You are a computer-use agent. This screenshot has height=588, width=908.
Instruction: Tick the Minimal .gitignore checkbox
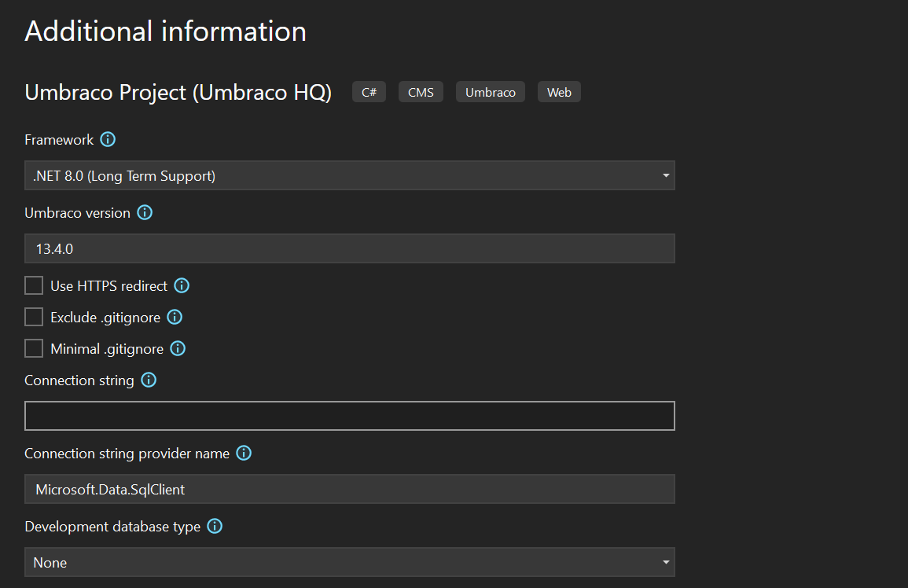pyautogui.click(x=34, y=348)
